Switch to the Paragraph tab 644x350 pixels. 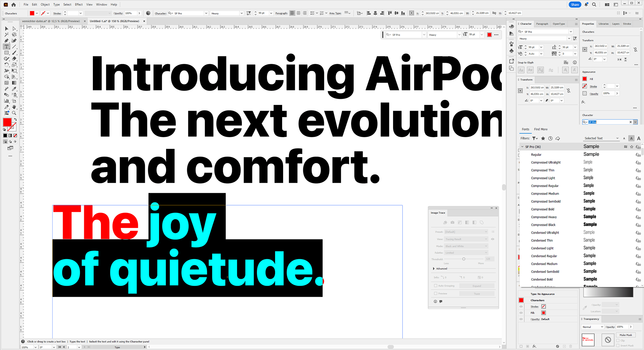[542, 24]
